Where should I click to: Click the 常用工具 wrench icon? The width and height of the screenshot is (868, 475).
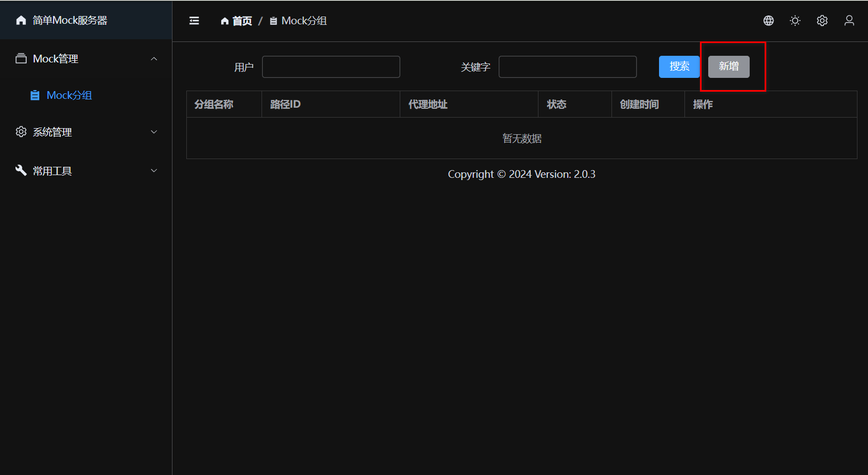point(21,171)
